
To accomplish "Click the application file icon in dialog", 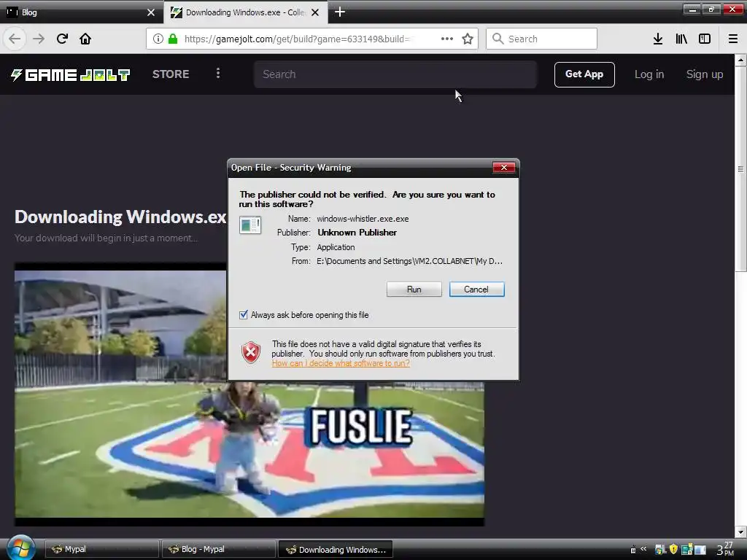I will coord(250,225).
